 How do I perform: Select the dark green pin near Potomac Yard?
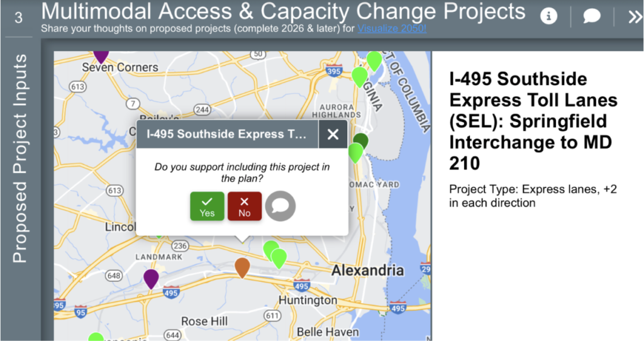click(361, 139)
